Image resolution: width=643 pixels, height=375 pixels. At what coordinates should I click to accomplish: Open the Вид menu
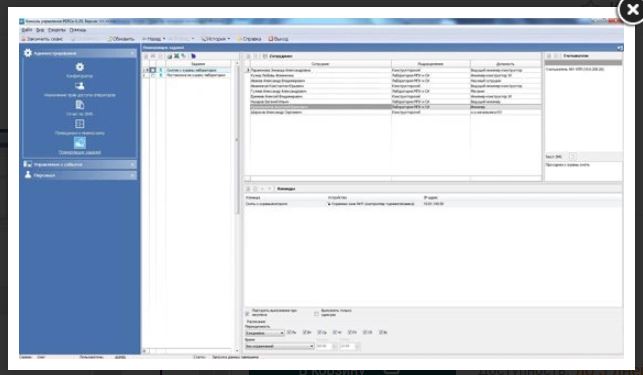pos(40,30)
